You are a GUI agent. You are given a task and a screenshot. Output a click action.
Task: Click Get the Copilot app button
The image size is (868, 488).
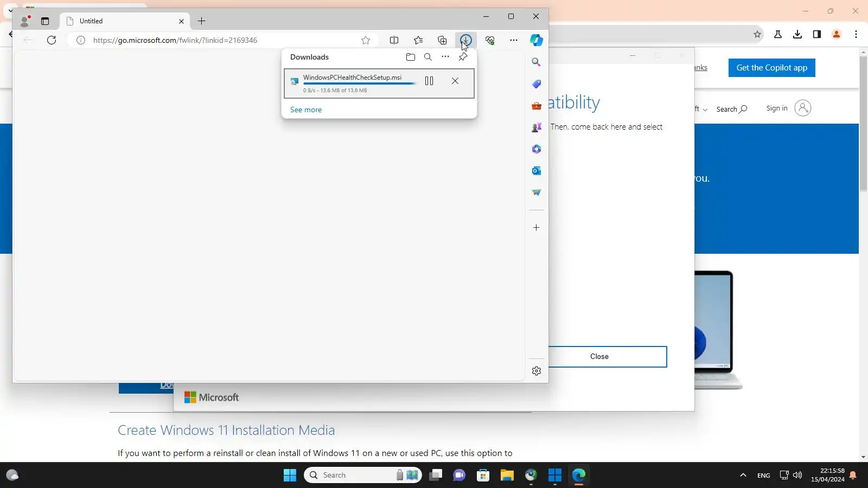[x=771, y=68]
